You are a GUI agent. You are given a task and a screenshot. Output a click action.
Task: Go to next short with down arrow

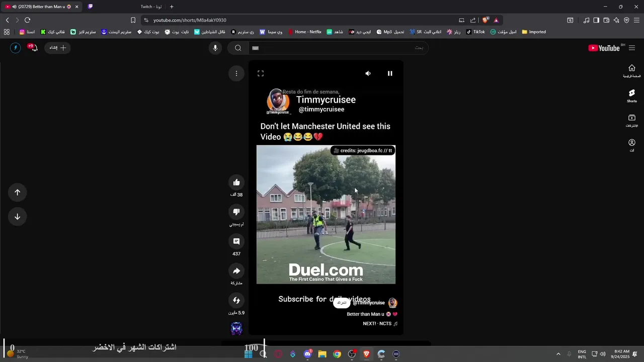click(x=17, y=216)
